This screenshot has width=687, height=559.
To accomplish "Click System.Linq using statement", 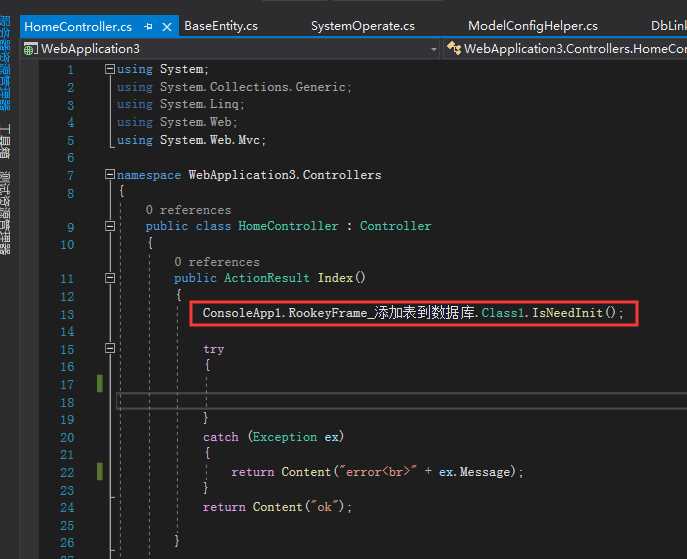I will (x=181, y=104).
